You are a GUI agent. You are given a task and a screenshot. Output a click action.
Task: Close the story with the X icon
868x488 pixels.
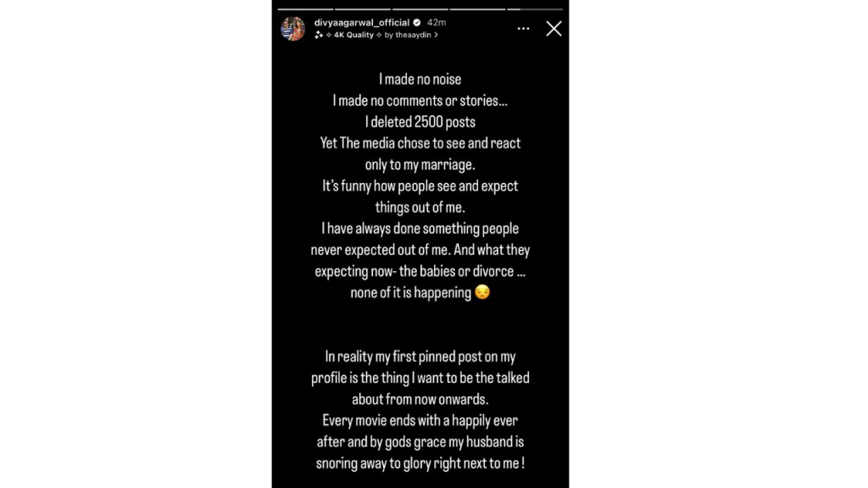[x=554, y=29]
